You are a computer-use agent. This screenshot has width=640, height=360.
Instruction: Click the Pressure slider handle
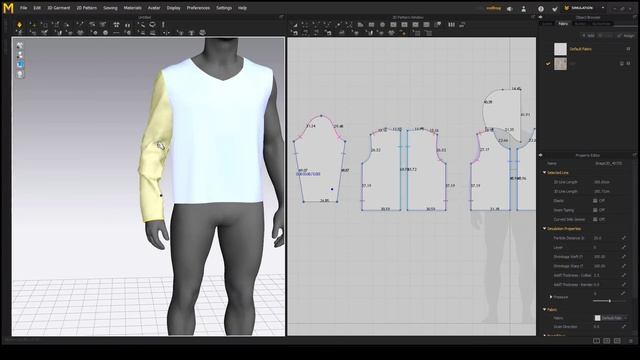point(610,301)
